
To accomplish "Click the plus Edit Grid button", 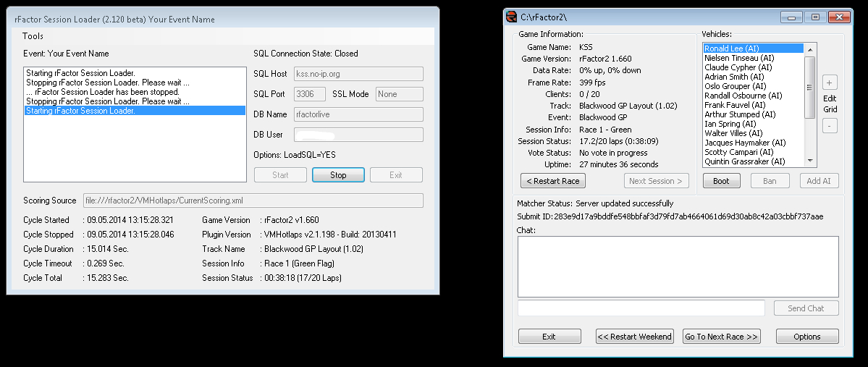I will pos(830,82).
